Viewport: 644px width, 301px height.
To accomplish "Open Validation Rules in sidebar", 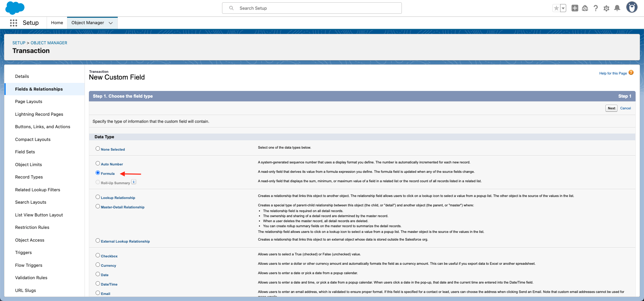I will tap(31, 278).
